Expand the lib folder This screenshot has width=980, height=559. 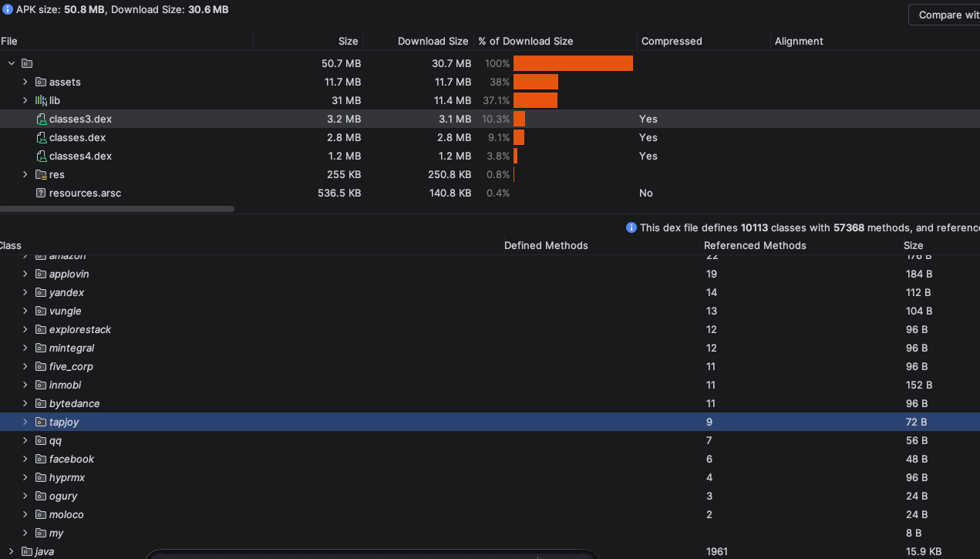[25, 100]
